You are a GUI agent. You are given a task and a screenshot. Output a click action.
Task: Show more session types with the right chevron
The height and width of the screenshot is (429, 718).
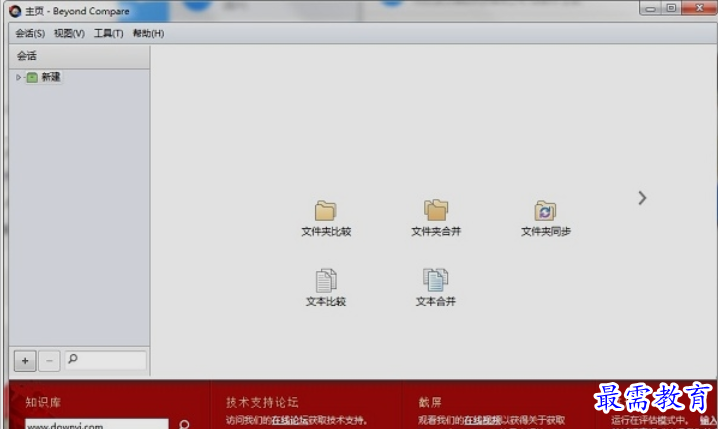[x=642, y=198]
